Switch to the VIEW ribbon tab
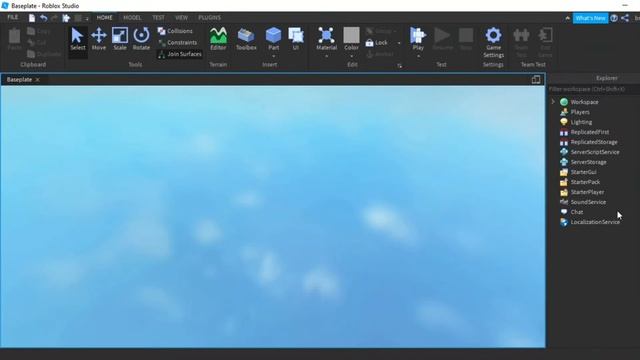Image resolution: width=640 pixels, height=360 pixels. (x=181, y=18)
